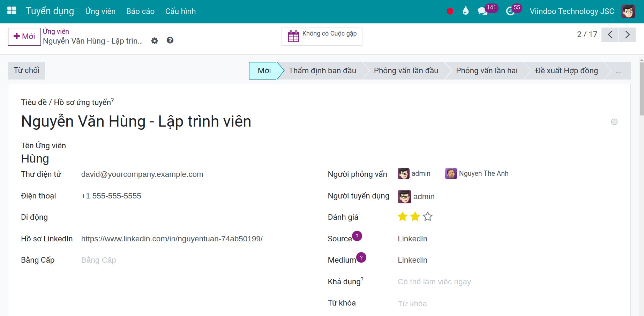Go to next applicant record
The image size is (644, 316).
[627, 35]
